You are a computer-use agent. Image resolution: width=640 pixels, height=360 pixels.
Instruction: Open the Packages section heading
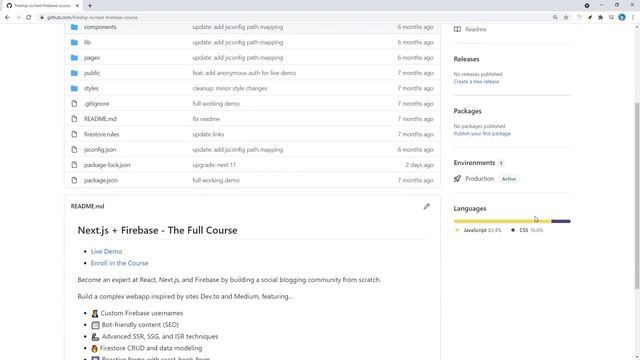[x=467, y=111]
